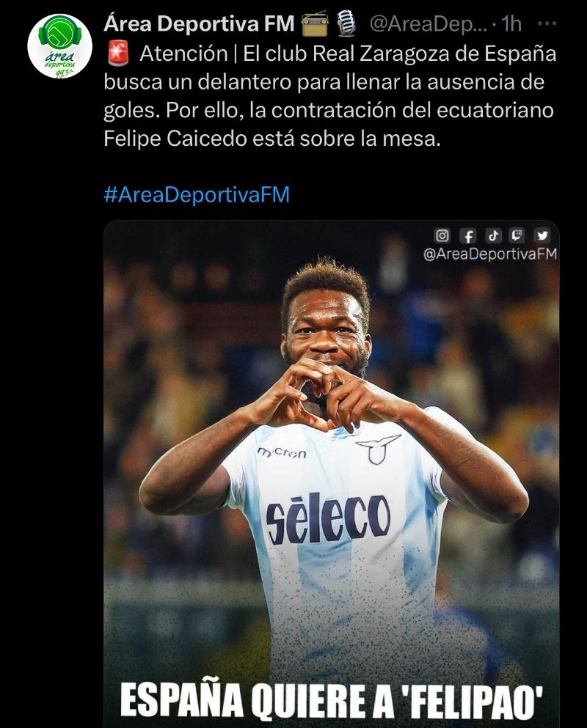Click the microphone emoji beside the account name

(346, 23)
